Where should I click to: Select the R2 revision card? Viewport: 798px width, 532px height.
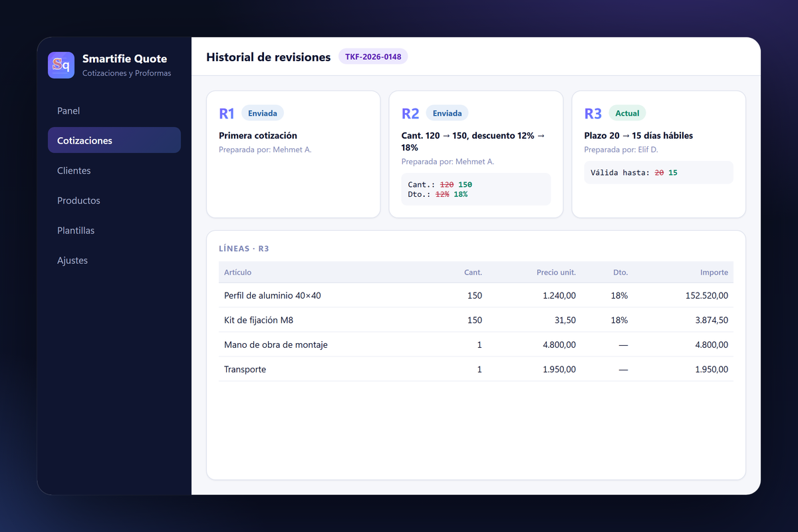476,154
